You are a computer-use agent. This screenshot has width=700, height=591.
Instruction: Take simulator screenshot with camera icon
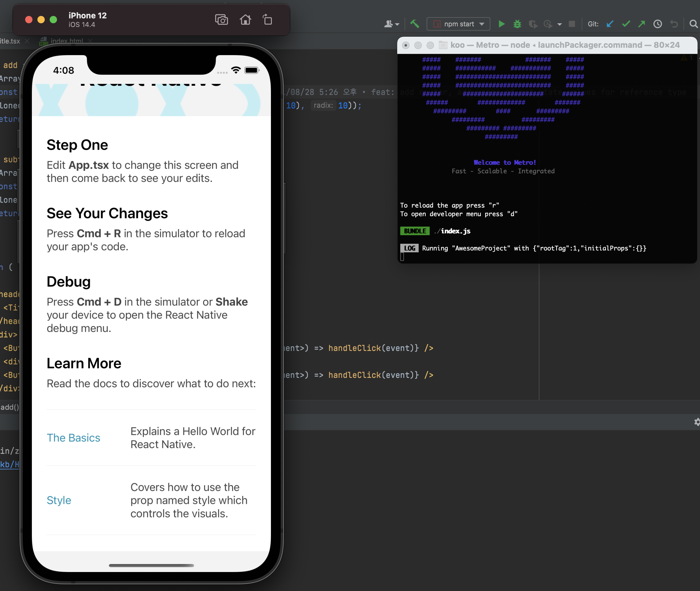coord(221,20)
